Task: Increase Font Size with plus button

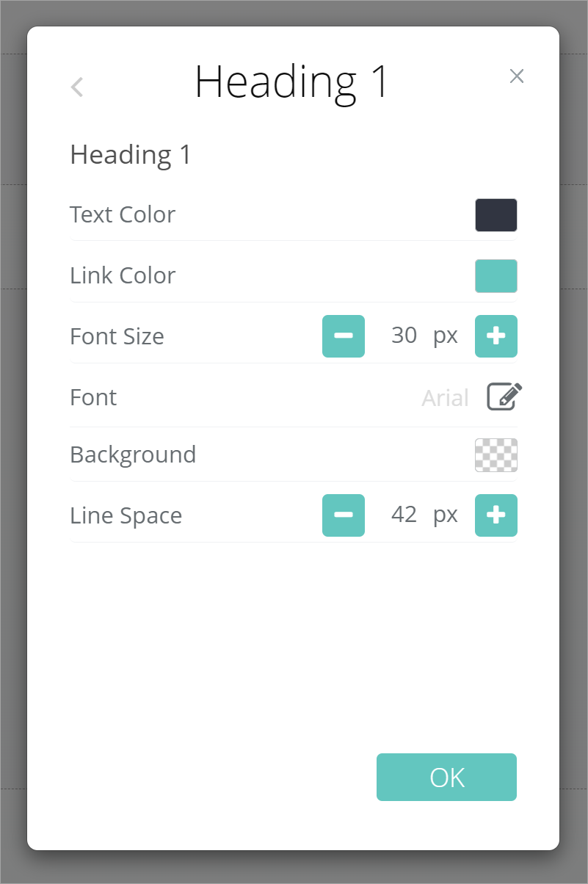Action: [496, 336]
